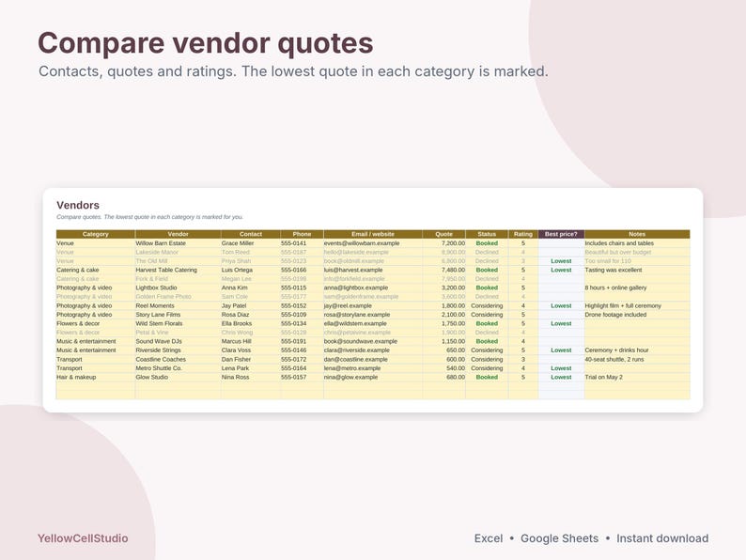Click the '40-seat shuttle, 2 runs' note
Screen dimensions: 746x560
click(x=614, y=359)
